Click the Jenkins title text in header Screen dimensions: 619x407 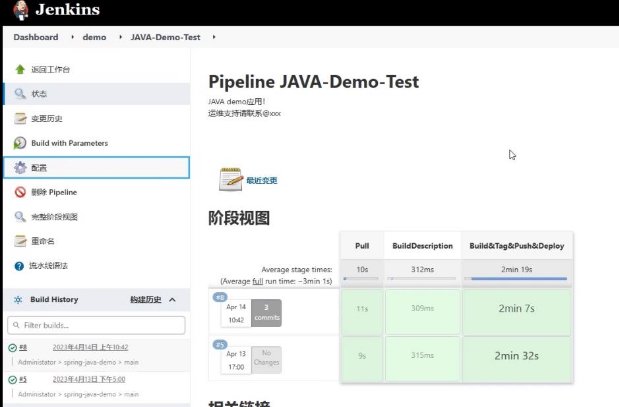click(x=68, y=9)
